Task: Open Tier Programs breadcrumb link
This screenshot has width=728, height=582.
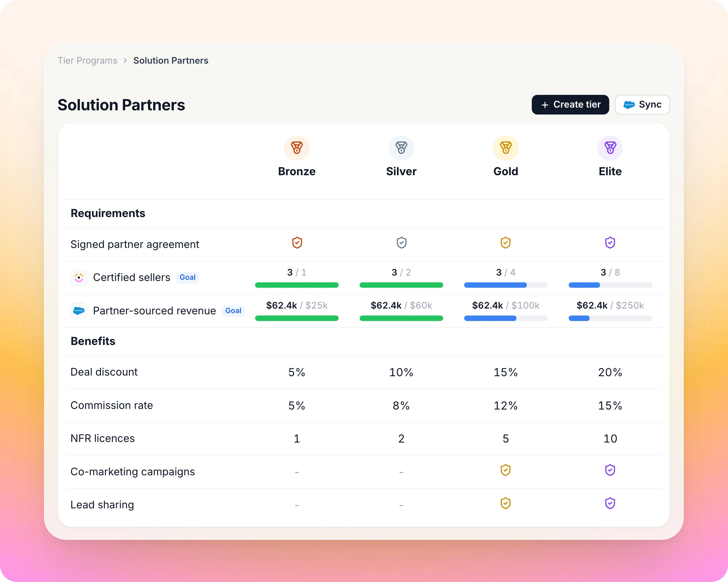Action: (x=87, y=60)
